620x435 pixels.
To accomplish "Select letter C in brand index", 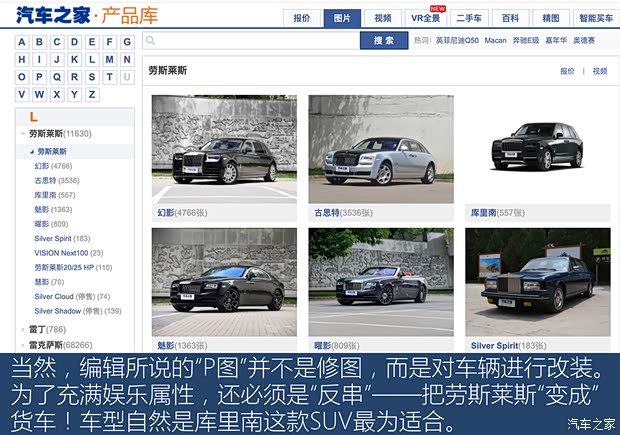I will [x=57, y=42].
